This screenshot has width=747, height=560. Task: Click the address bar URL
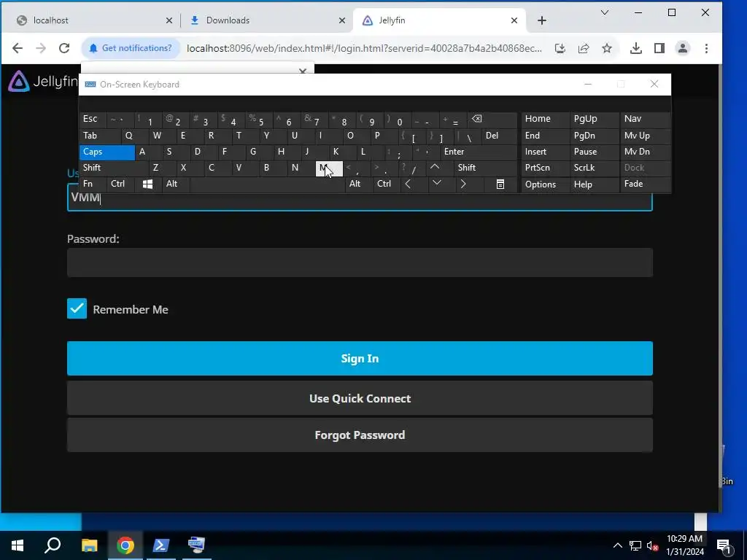point(364,48)
